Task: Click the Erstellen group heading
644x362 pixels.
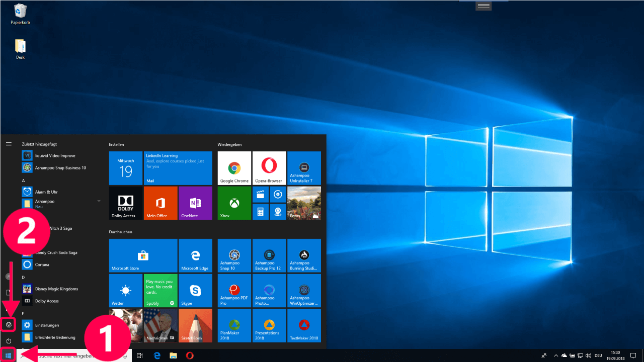Action: (116, 144)
